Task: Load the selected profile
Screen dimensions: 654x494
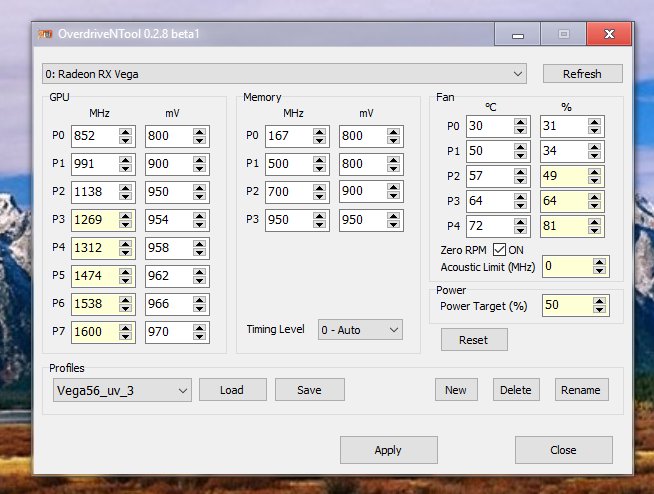Action: [232, 390]
